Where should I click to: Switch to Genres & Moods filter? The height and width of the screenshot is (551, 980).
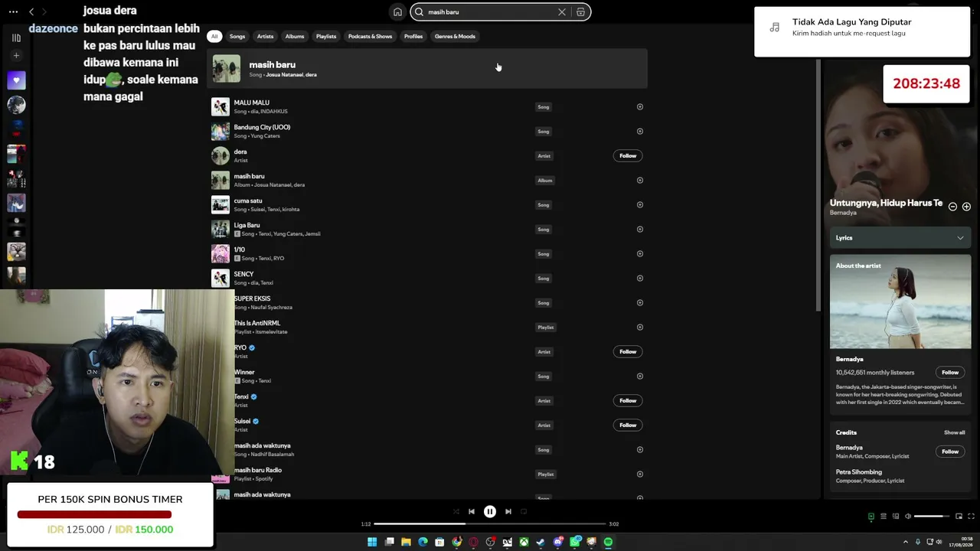455,36
